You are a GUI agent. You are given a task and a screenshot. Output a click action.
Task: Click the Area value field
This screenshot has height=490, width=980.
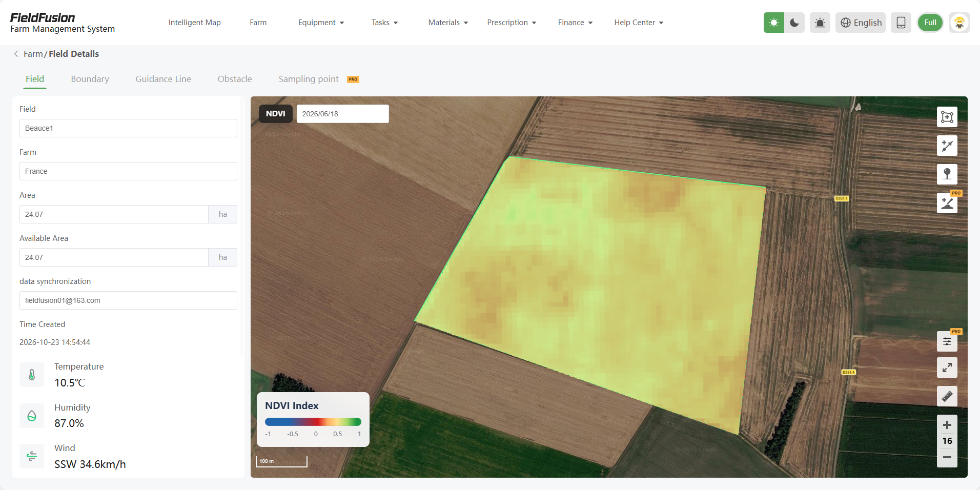click(x=114, y=214)
